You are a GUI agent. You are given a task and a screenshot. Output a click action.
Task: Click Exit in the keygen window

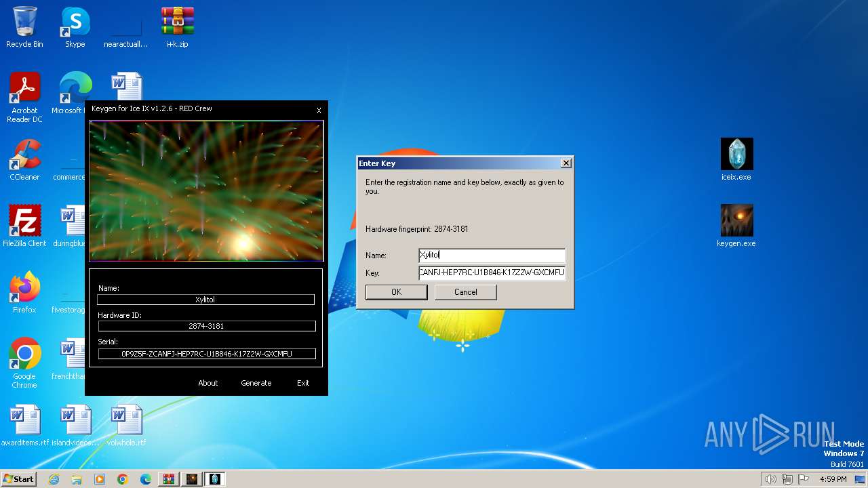[303, 383]
